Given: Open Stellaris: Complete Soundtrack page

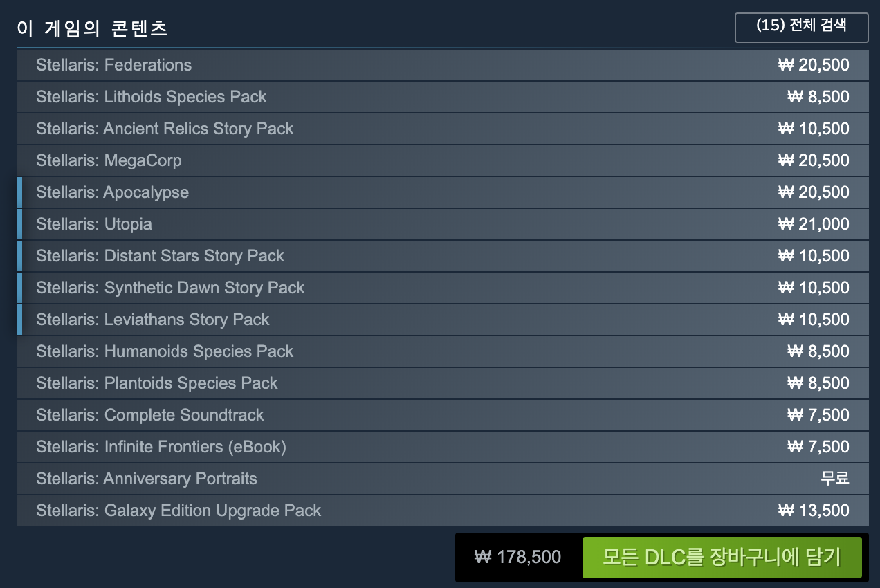Looking at the screenshot, I should pos(150,415).
